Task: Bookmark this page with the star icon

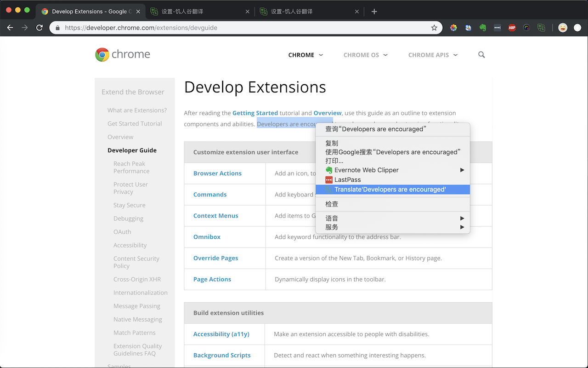Action: click(434, 28)
